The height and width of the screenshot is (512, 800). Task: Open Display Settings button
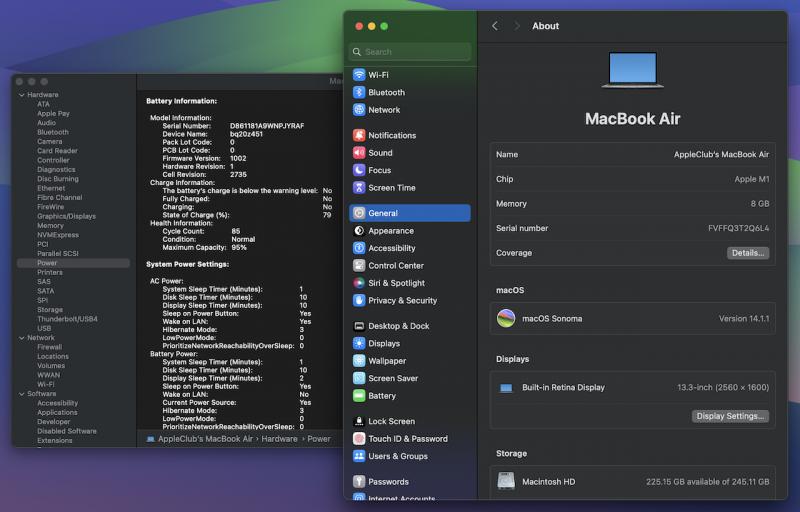point(730,416)
